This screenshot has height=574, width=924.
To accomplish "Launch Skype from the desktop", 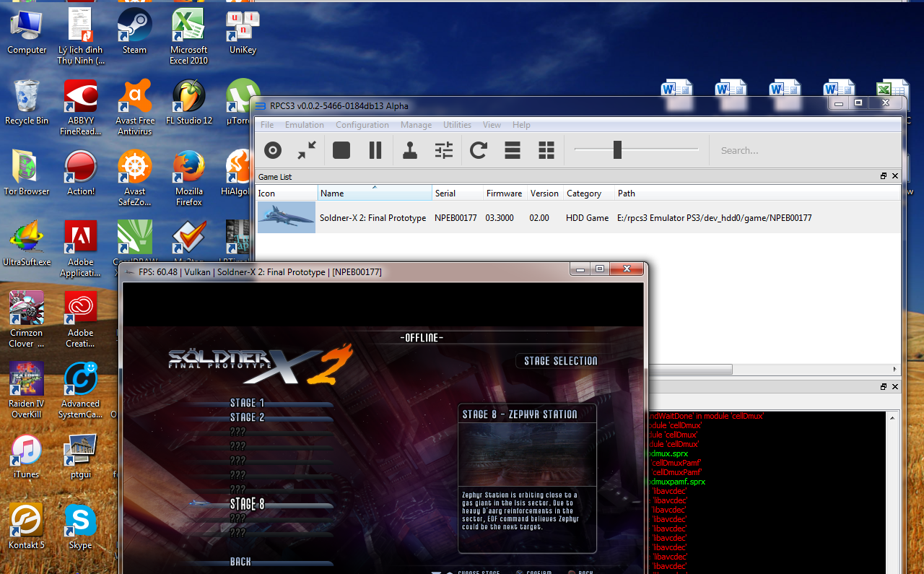I will click(81, 527).
